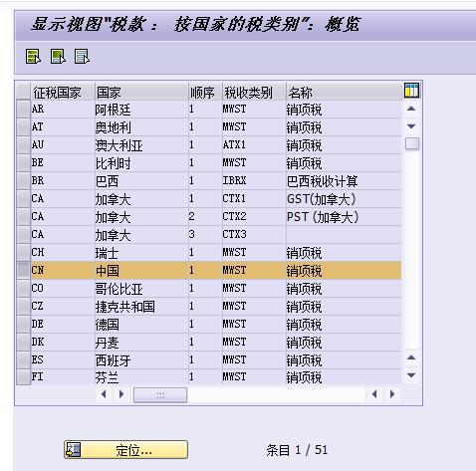Click the 巴西税收计算 name cell
This screenshot has height=471, width=476.
tap(344, 181)
